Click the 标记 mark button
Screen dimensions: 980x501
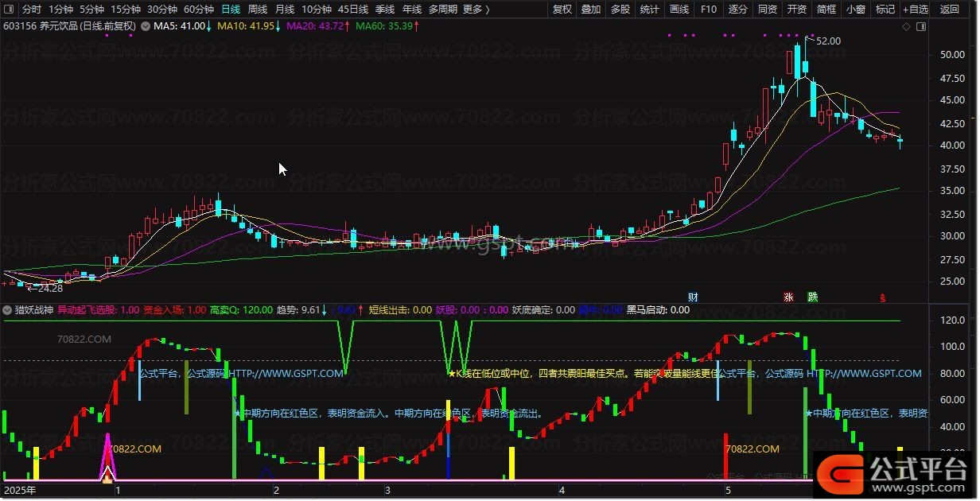(885, 10)
